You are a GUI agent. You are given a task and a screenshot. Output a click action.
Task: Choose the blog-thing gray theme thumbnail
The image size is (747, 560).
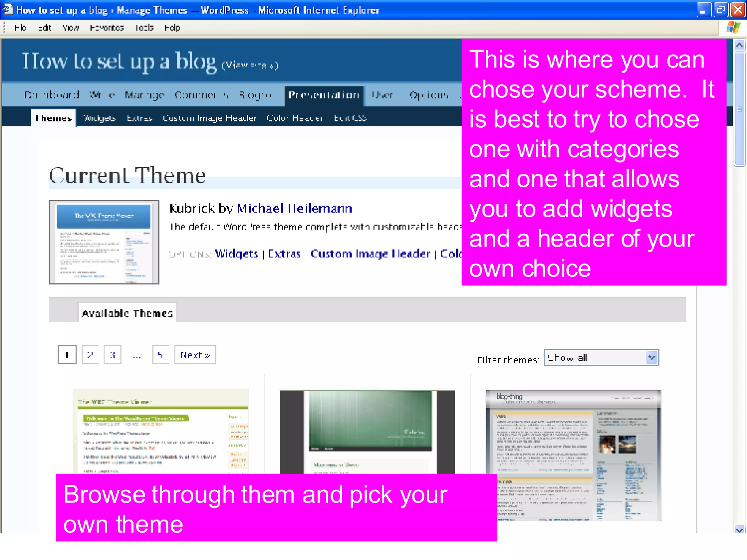tap(574, 455)
